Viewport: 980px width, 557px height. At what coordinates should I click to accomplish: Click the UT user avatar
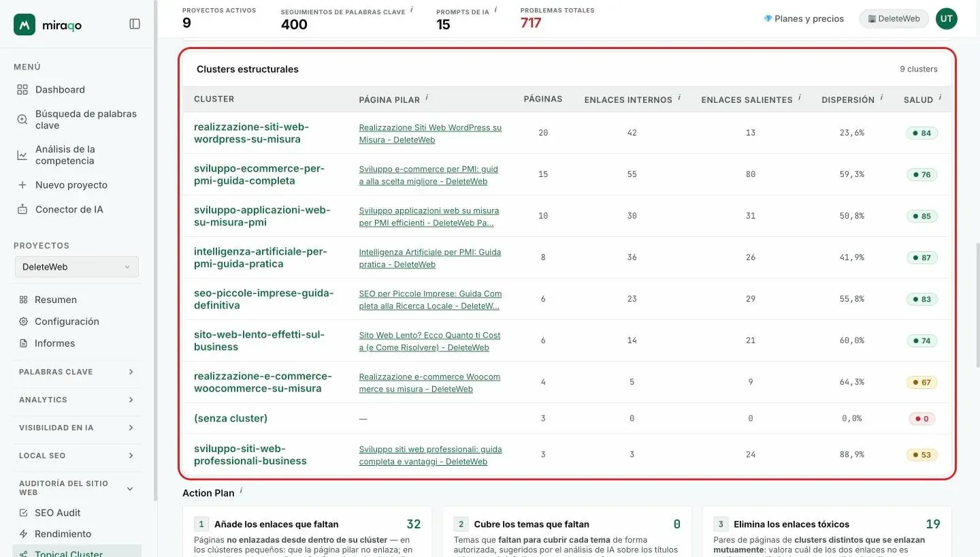[947, 19]
